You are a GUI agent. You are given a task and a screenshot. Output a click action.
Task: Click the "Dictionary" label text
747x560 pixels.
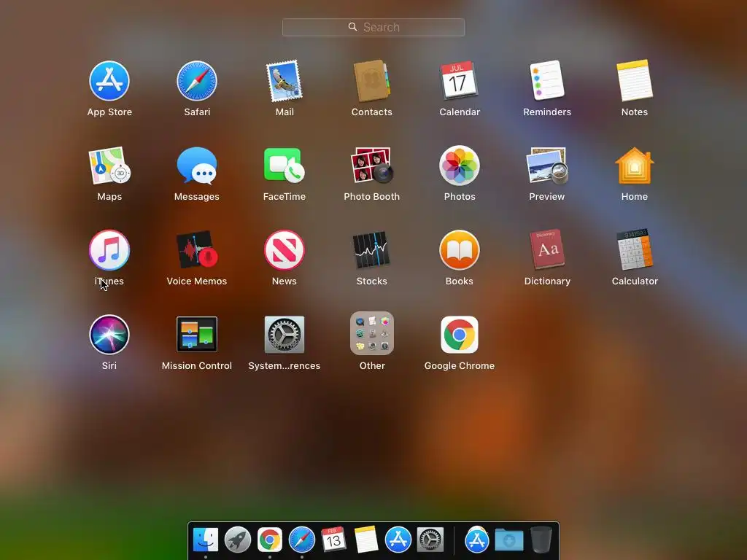pyautogui.click(x=547, y=281)
